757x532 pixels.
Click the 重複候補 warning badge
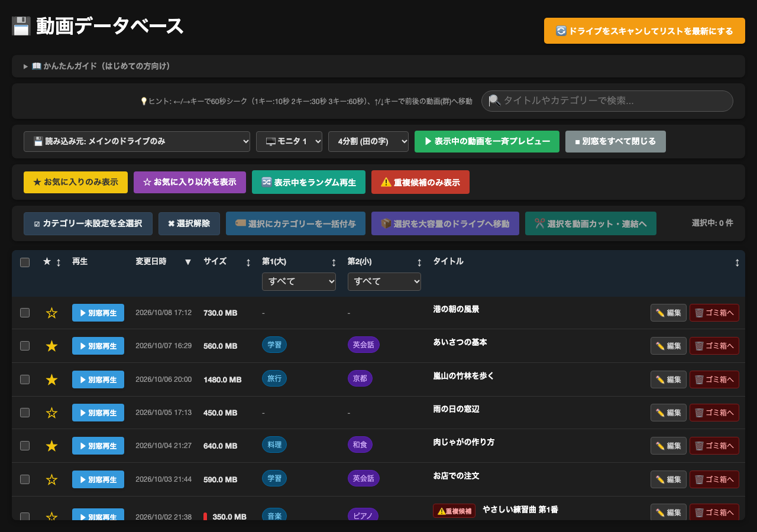[454, 511]
